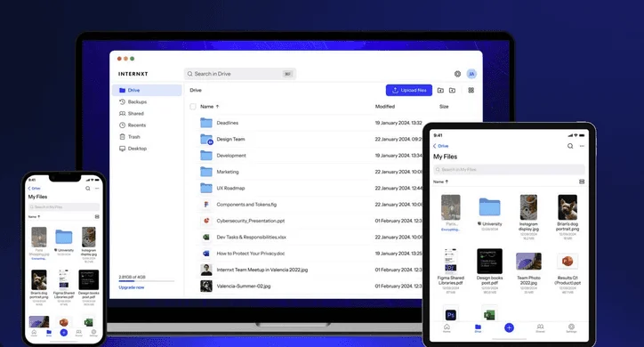Click the Modified column header
This screenshot has height=347, width=644.
(385, 107)
